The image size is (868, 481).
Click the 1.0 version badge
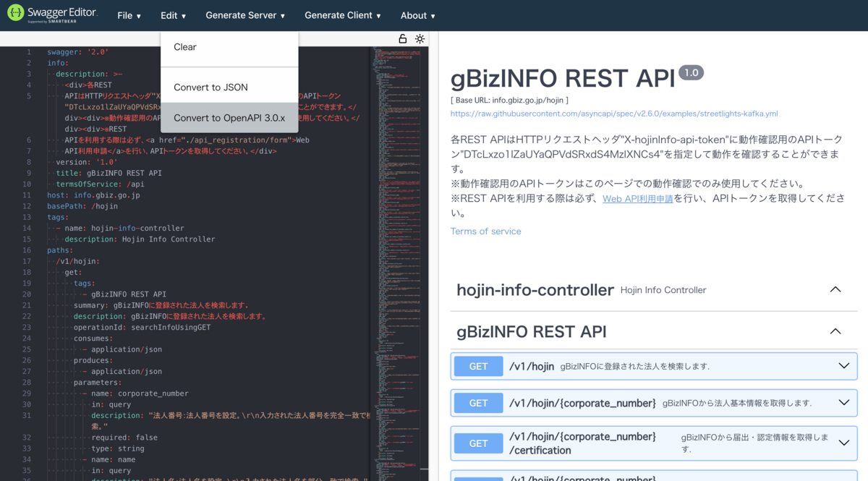691,72
